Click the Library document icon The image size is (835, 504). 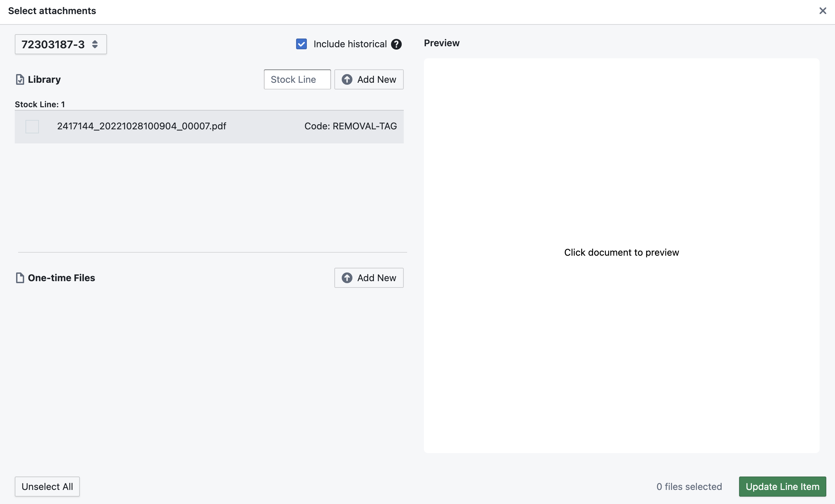point(20,79)
